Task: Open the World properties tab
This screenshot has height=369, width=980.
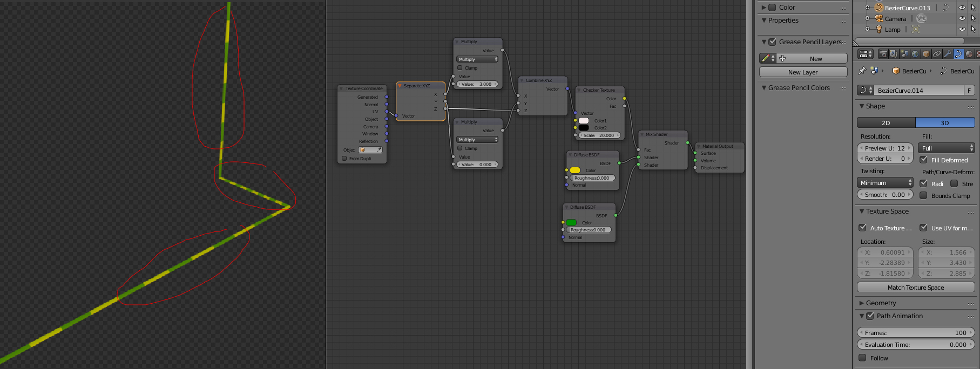Action: coord(915,54)
